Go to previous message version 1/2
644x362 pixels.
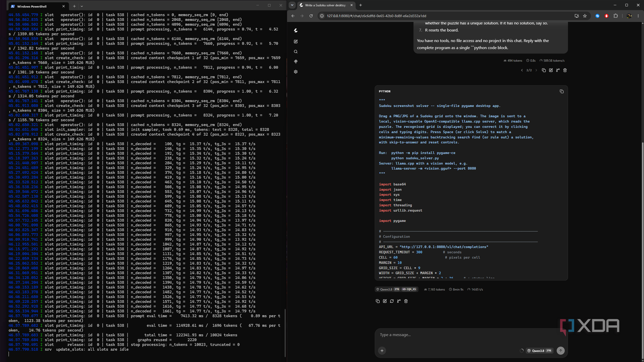pyautogui.click(x=522, y=70)
